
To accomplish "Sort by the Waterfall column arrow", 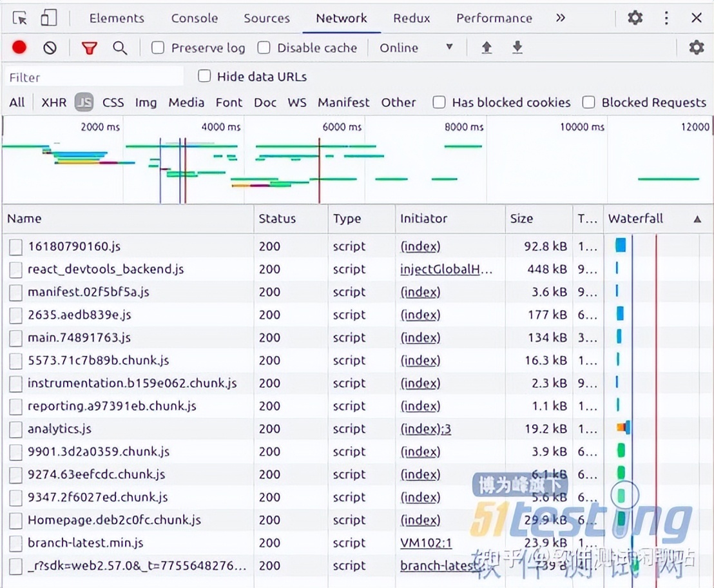I will (x=697, y=219).
